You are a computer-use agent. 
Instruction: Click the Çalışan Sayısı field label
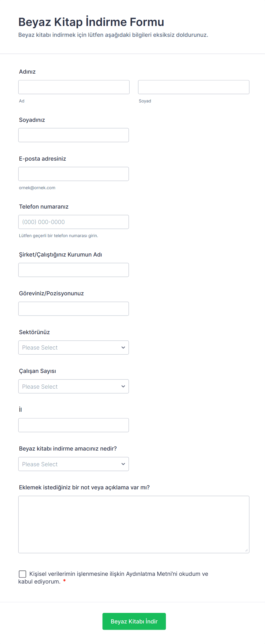(38, 371)
